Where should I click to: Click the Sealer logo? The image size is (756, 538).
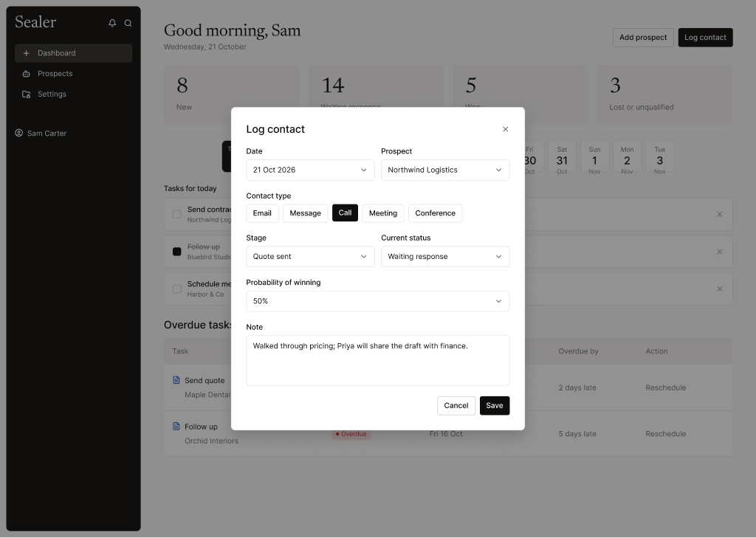pos(35,22)
